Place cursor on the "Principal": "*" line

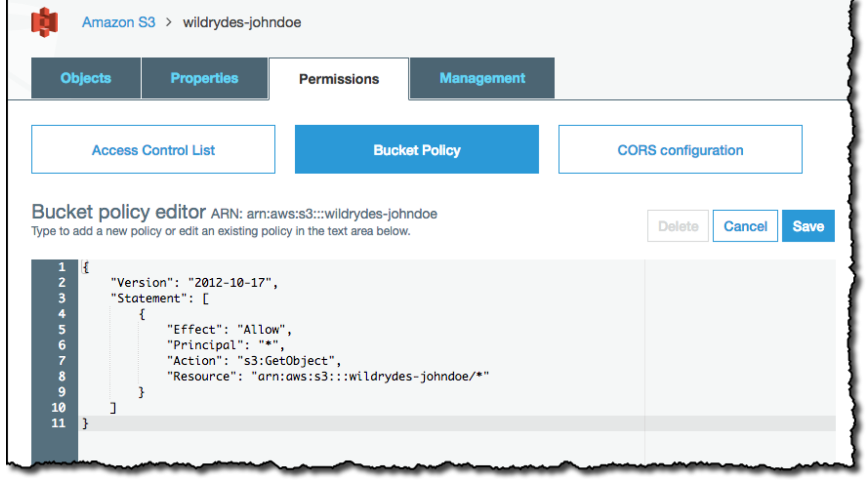click(x=226, y=345)
